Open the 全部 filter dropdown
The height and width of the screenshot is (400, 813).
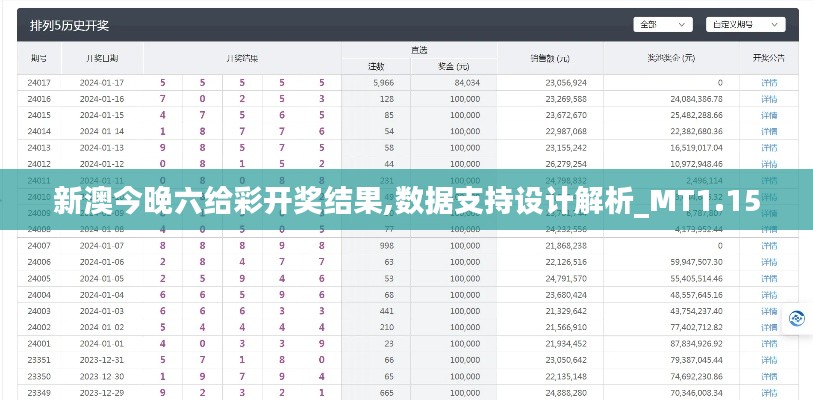point(660,24)
